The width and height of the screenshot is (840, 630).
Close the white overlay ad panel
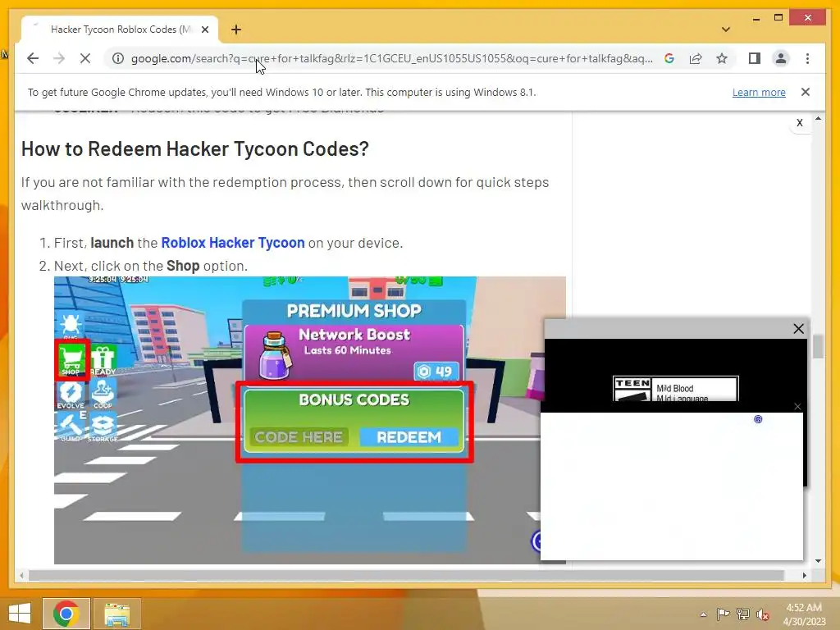[x=797, y=407]
